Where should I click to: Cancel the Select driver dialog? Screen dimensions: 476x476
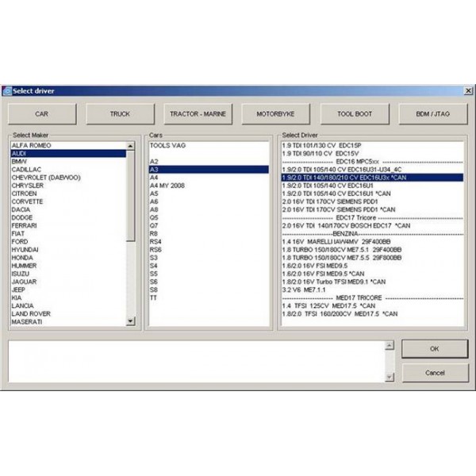tap(435, 373)
